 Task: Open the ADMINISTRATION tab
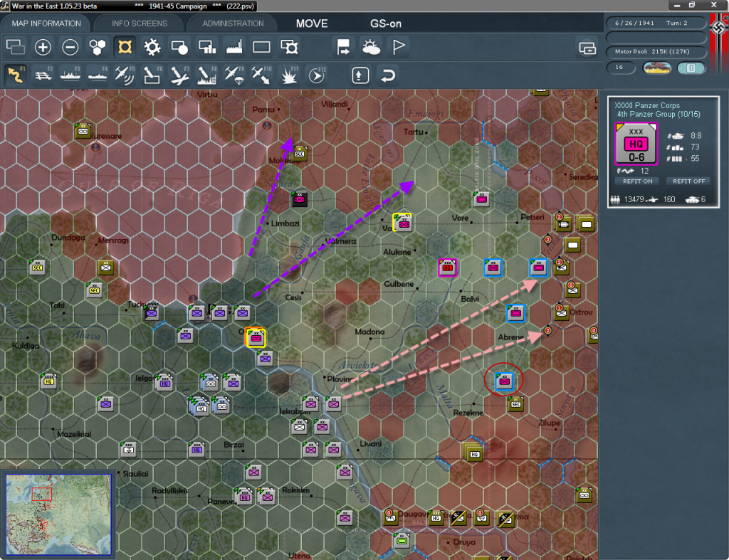[x=233, y=23]
